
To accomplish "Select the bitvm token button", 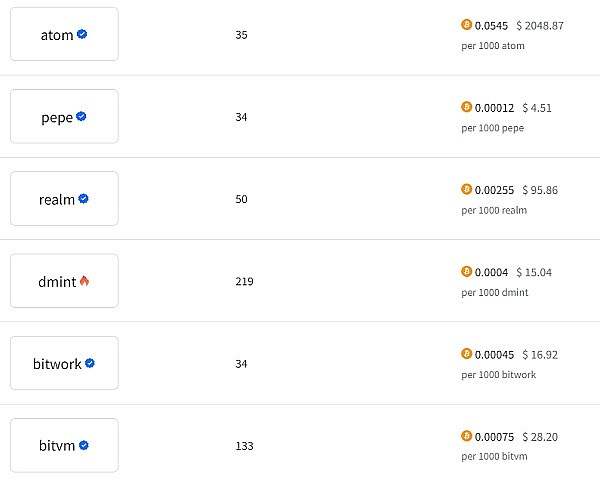I will click(x=64, y=445).
